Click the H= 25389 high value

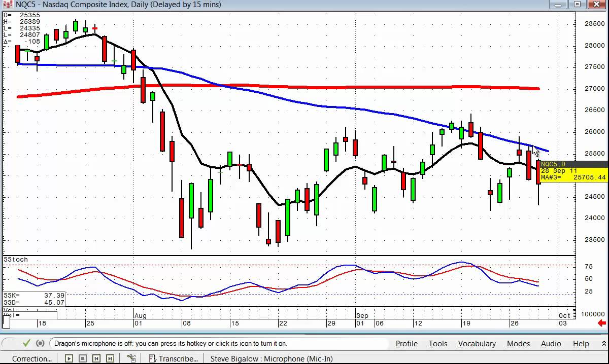(x=22, y=22)
